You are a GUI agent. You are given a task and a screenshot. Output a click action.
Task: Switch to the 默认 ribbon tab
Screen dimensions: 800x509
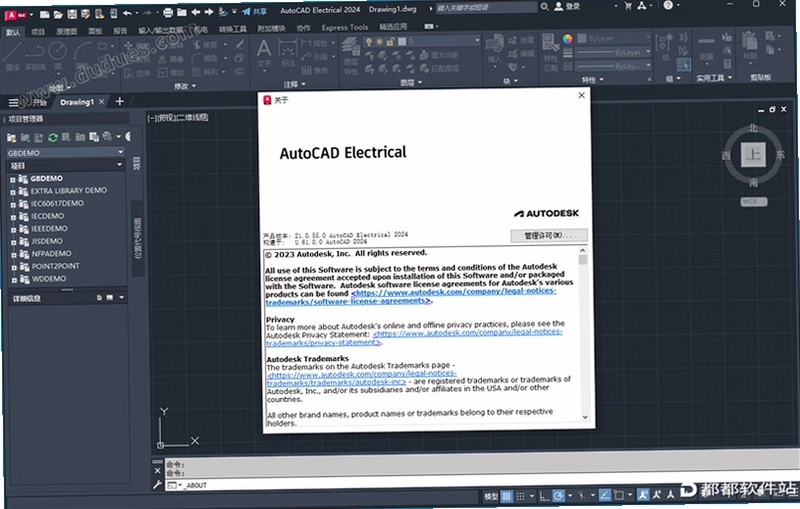(13, 33)
